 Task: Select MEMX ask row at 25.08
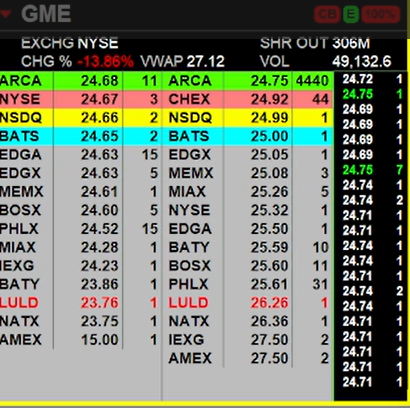pyautogui.click(x=248, y=173)
